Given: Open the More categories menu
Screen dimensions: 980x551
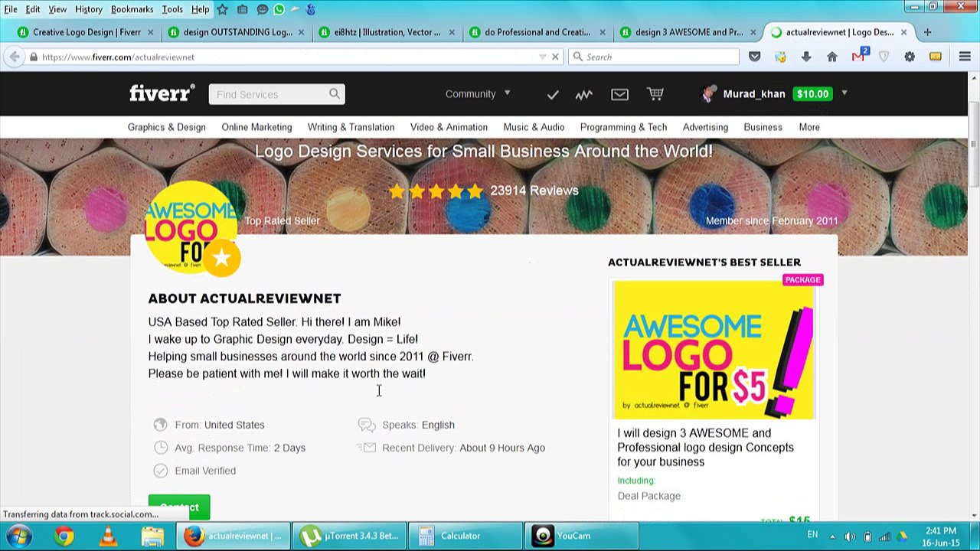Looking at the screenshot, I should 809,127.
